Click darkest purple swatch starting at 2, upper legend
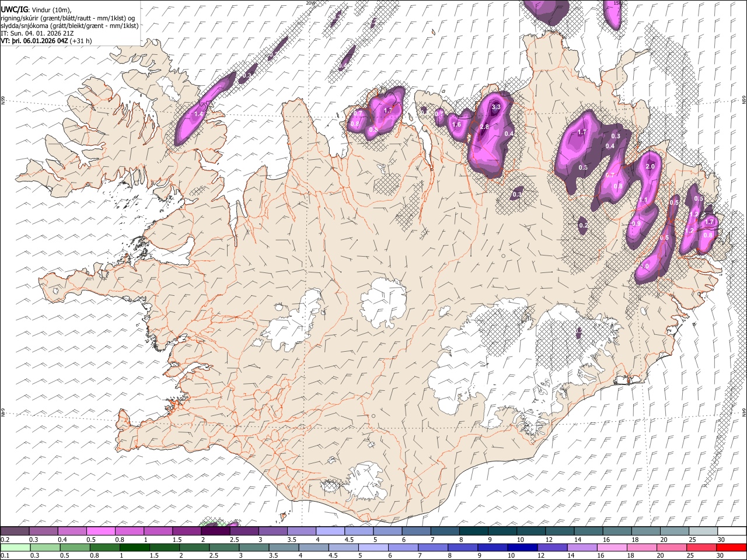The image size is (747, 560). [215, 531]
